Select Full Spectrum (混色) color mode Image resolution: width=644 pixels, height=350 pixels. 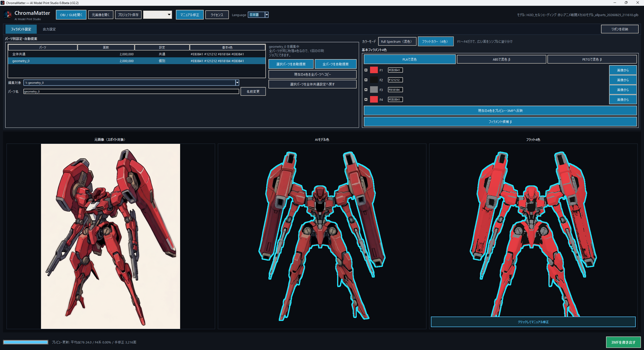pos(397,41)
